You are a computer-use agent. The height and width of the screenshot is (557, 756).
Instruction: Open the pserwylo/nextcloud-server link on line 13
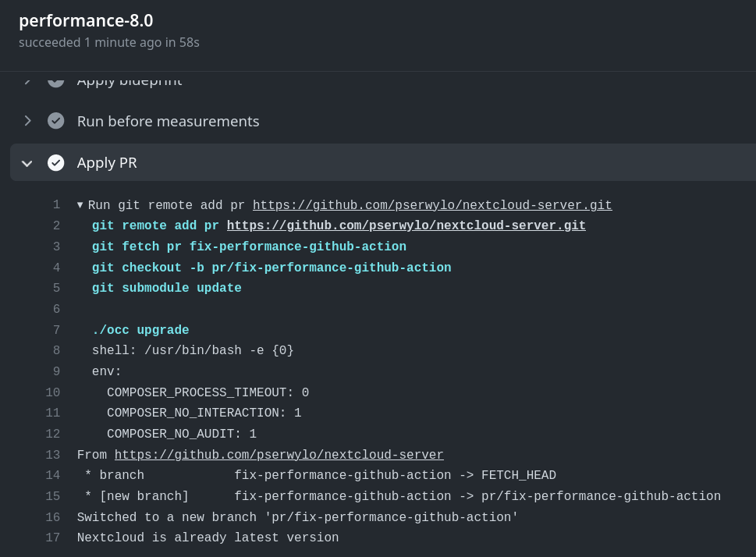pyautogui.click(x=279, y=455)
